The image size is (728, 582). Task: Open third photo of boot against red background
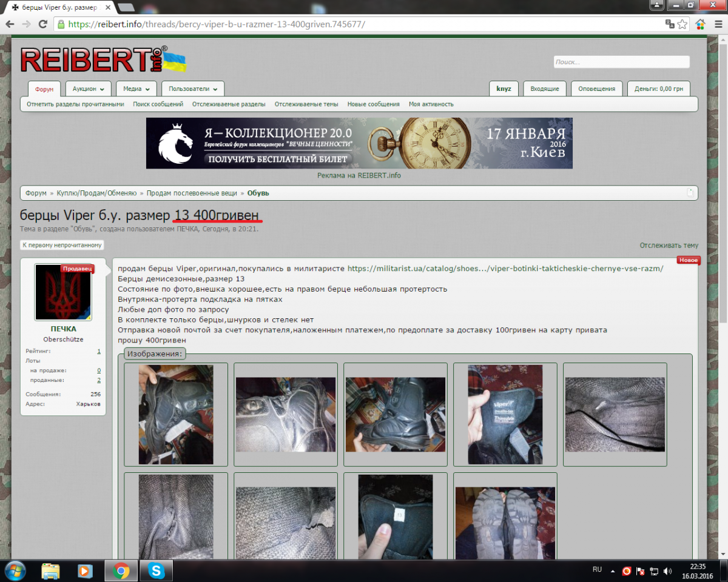(396, 415)
